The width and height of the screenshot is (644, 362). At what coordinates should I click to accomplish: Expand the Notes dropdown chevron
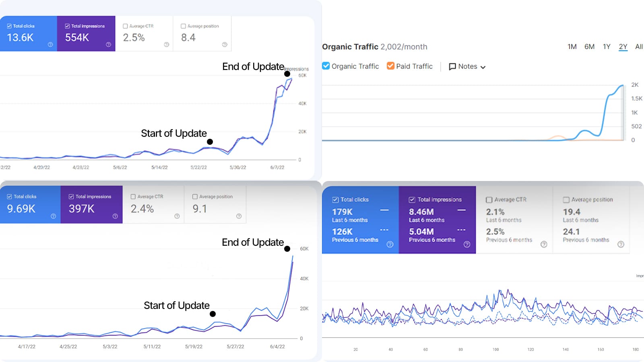pyautogui.click(x=483, y=67)
